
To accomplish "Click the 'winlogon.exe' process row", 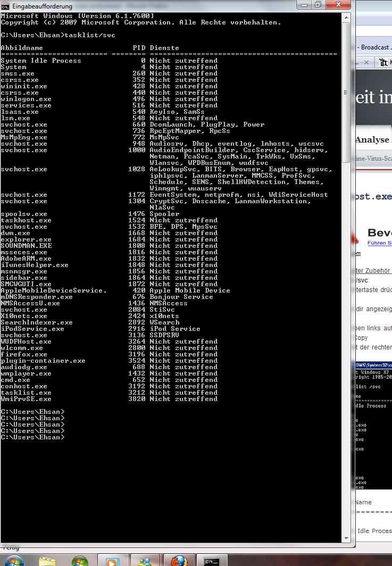I will [109, 99].
